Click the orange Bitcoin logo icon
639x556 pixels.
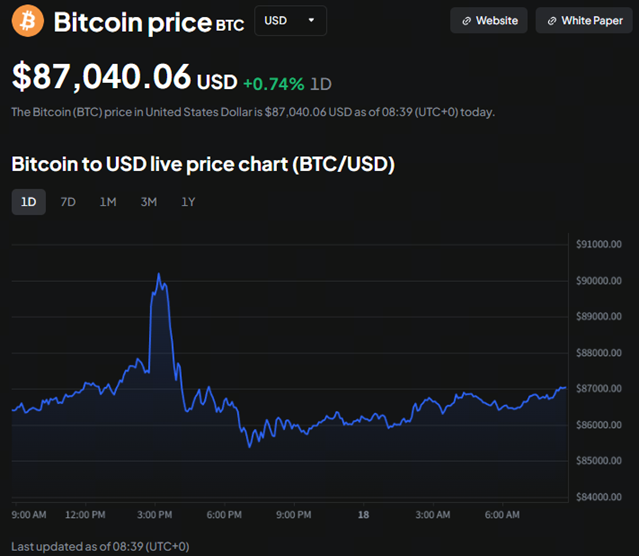click(27, 21)
